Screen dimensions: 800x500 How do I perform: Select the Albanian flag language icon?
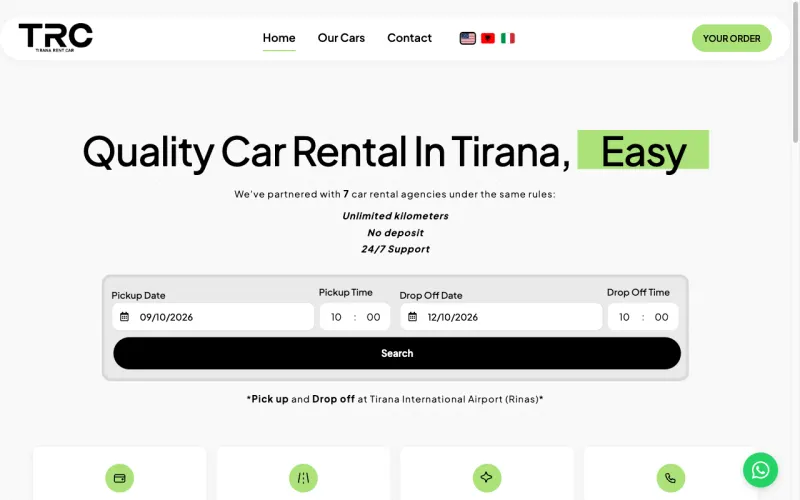[x=488, y=38]
